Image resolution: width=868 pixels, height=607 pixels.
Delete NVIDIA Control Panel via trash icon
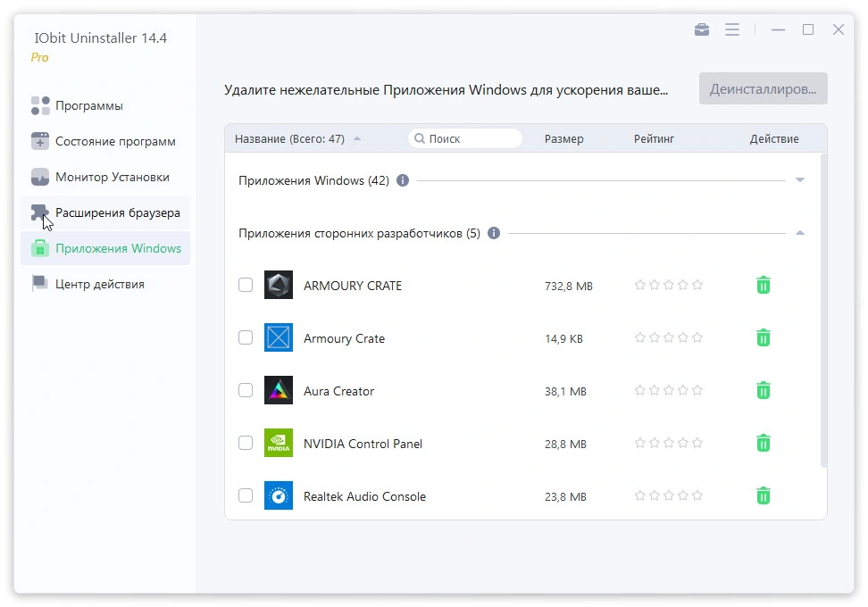pyautogui.click(x=764, y=443)
